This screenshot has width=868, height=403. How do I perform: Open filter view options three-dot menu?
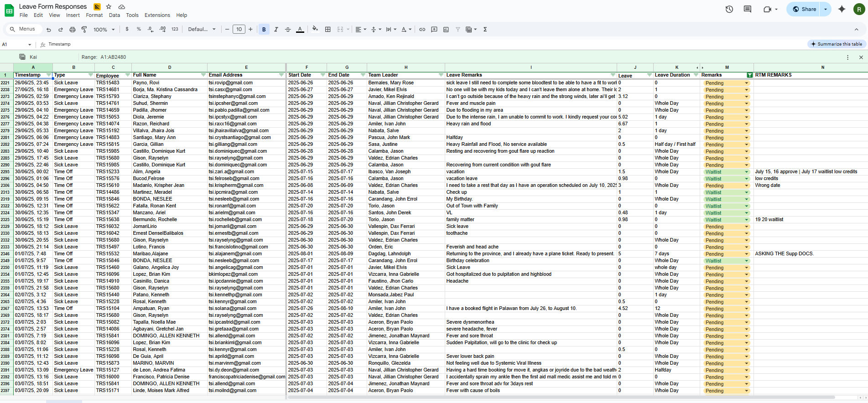click(848, 57)
